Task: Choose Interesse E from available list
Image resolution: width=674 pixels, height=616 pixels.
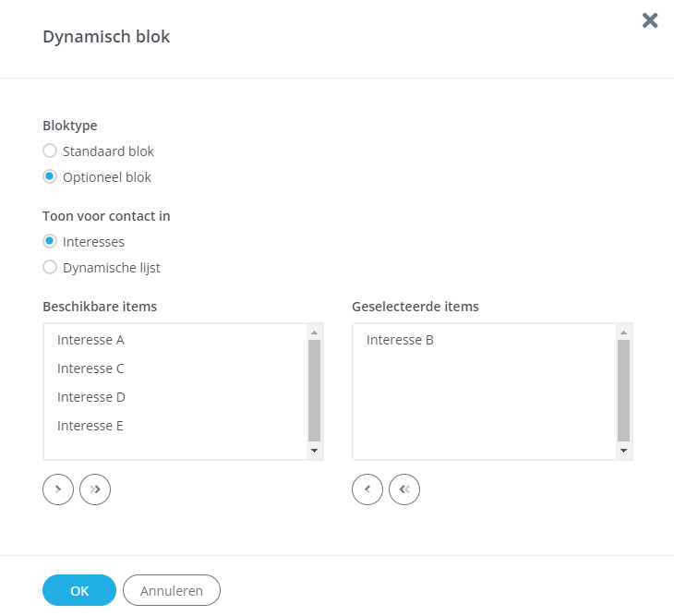Action: tap(90, 426)
